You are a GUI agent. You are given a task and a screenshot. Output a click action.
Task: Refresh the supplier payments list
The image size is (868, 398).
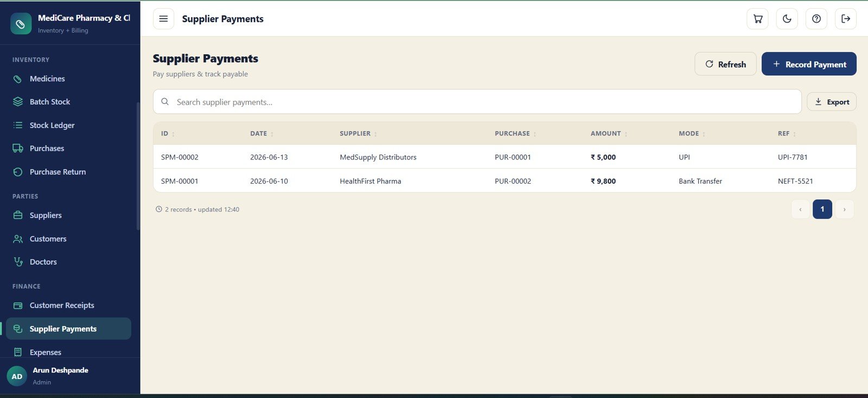click(725, 64)
